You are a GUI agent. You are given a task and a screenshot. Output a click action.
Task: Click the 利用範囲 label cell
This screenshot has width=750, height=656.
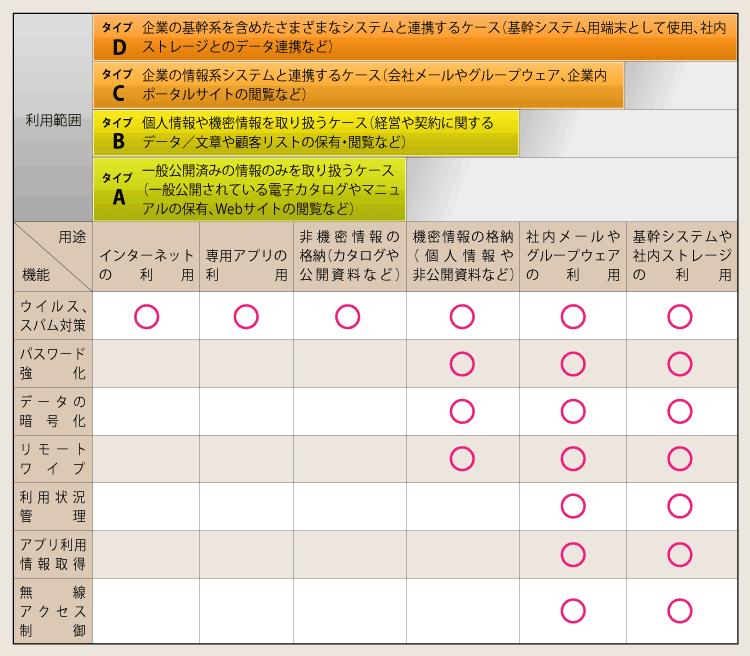click(53, 118)
